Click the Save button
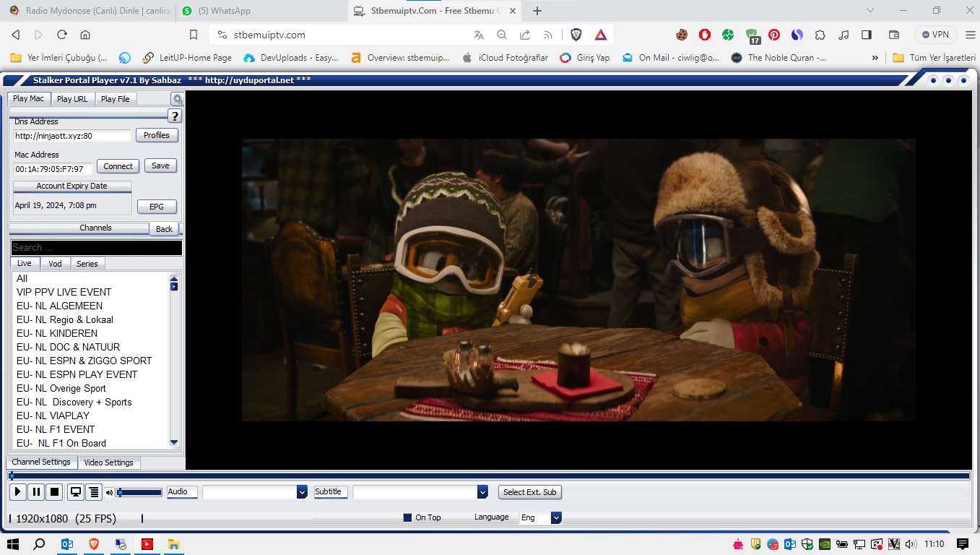Viewport: 980px width, 555px height. tap(160, 166)
